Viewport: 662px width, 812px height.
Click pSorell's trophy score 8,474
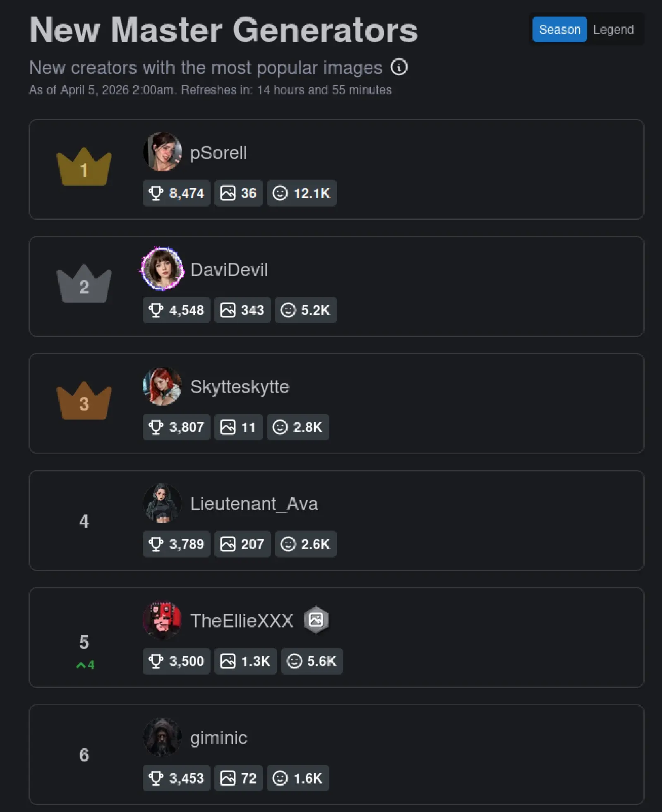pyautogui.click(x=177, y=193)
